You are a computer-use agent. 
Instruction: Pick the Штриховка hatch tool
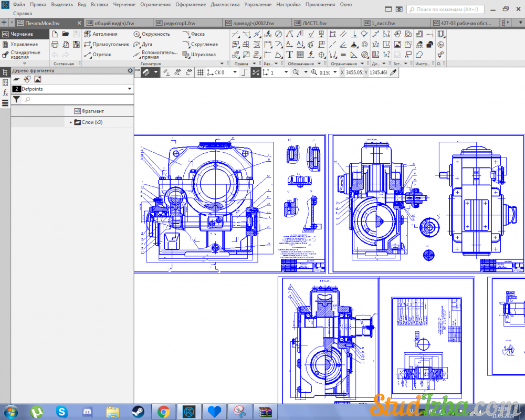[x=199, y=55]
